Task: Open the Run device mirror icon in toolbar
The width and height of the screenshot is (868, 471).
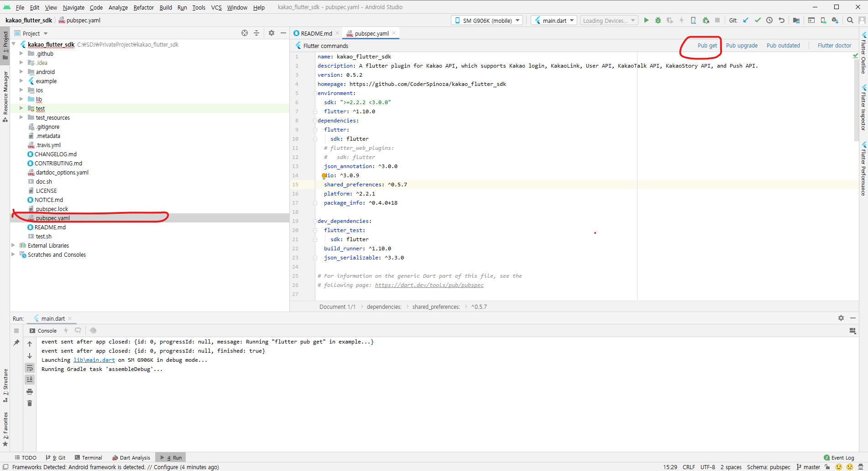Action: pyautogui.click(x=811, y=20)
